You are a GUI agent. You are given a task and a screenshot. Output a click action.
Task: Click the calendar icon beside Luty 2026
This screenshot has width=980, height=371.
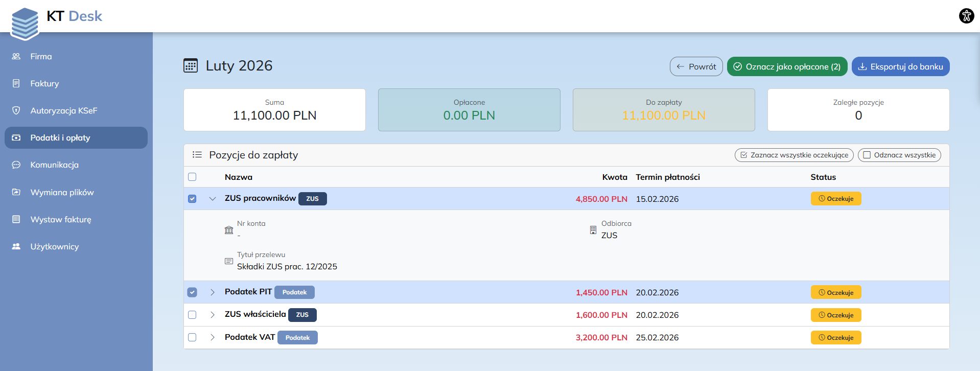pyautogui.click(x=191, y=66)
